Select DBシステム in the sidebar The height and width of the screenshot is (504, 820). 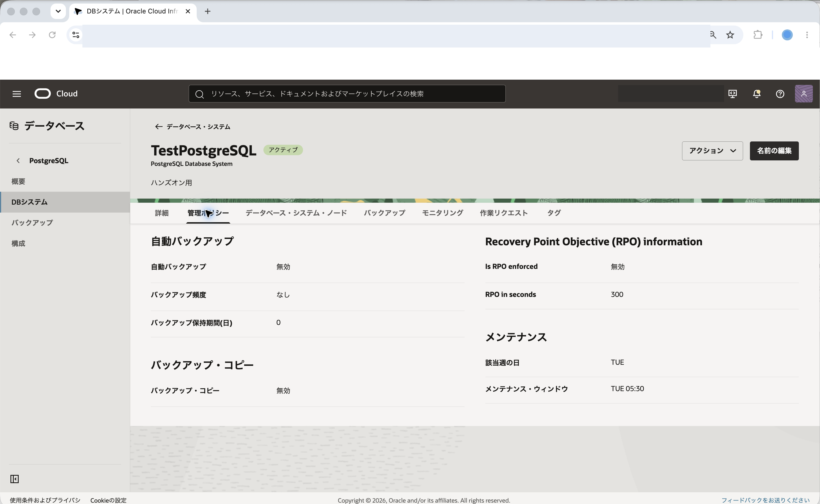(65, 202)
